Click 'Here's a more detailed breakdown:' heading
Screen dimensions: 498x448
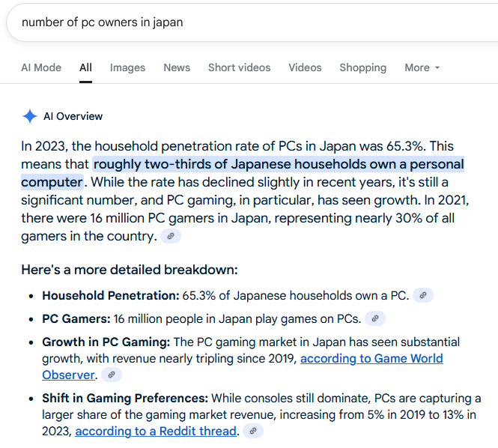(x=130, y=270)
